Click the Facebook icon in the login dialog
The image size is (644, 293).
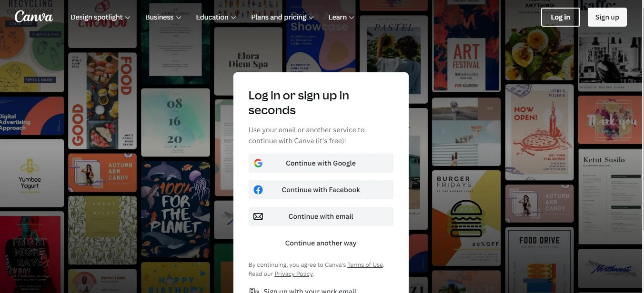[x=258, y=189]
